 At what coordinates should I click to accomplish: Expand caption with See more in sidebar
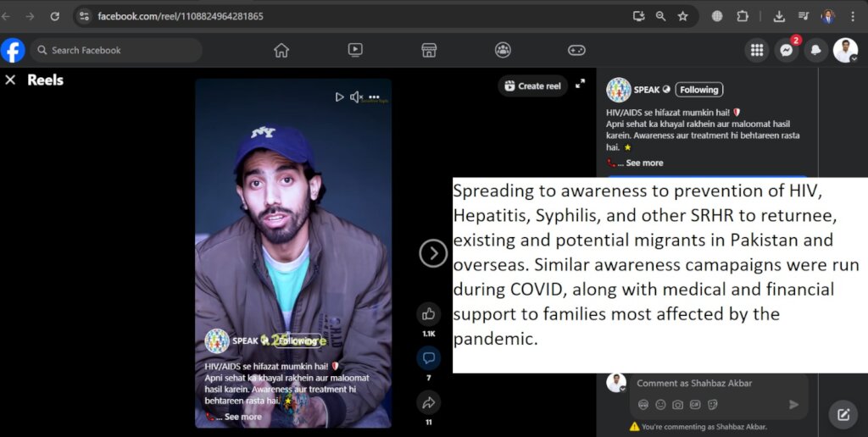644,163
